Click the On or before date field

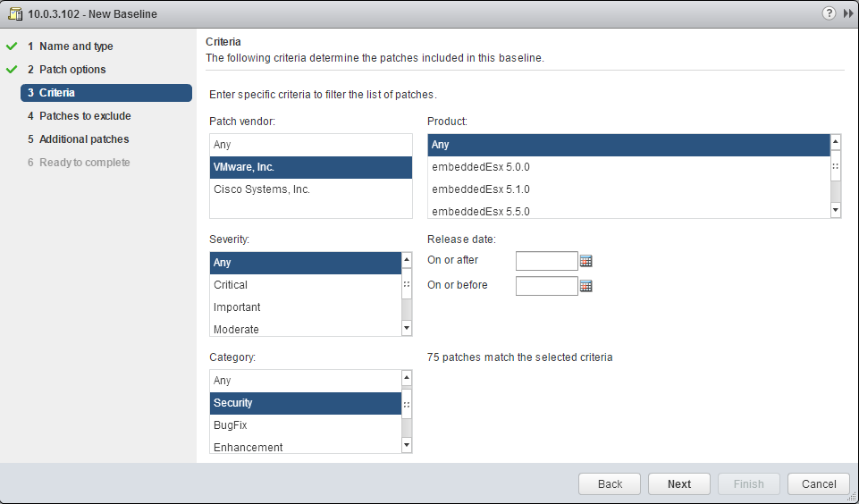(x=546, y=286)
